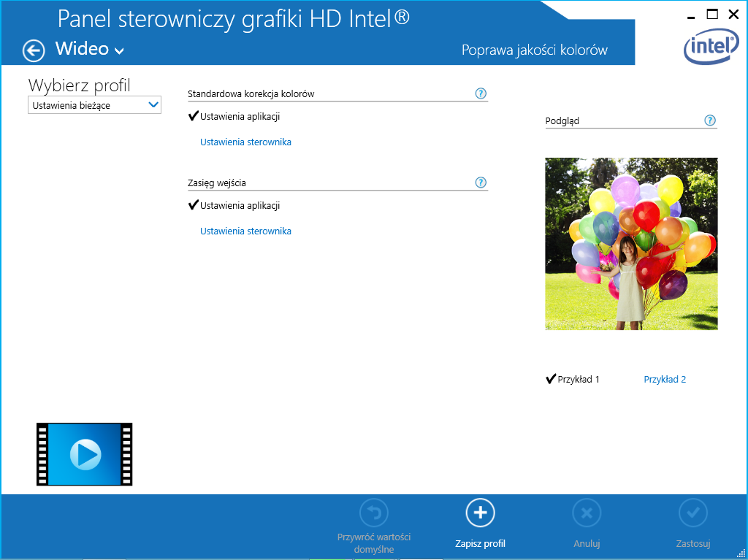Close the Intel graphics control panel window

pos(733,15)
